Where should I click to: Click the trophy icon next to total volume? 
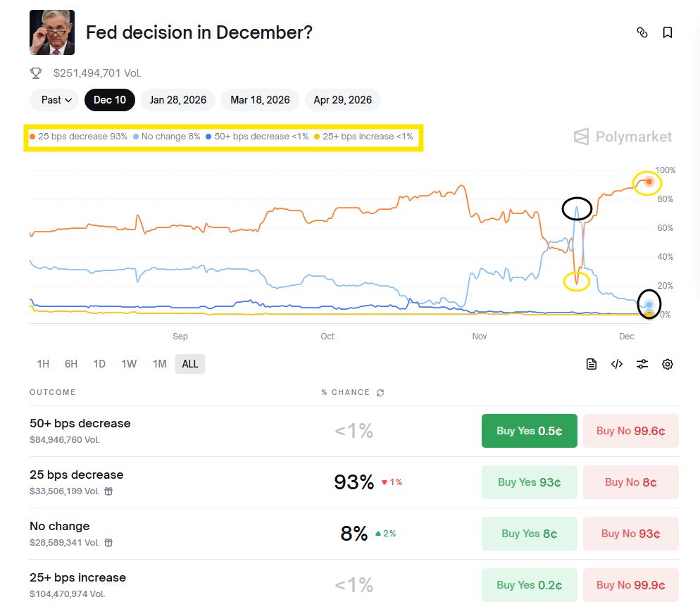coord(35,73)
